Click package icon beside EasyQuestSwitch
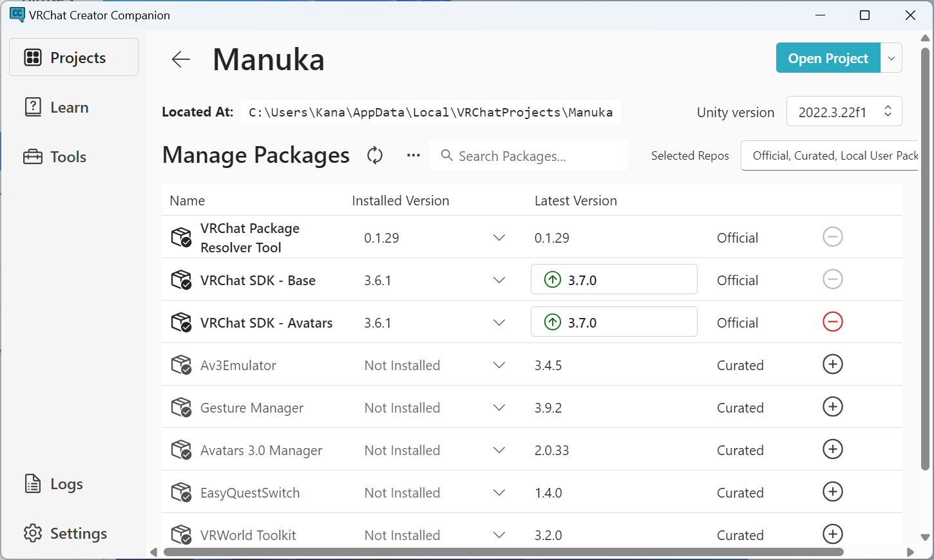The height and width of the screenshot is (560, 934). click(x=181, y=492)
